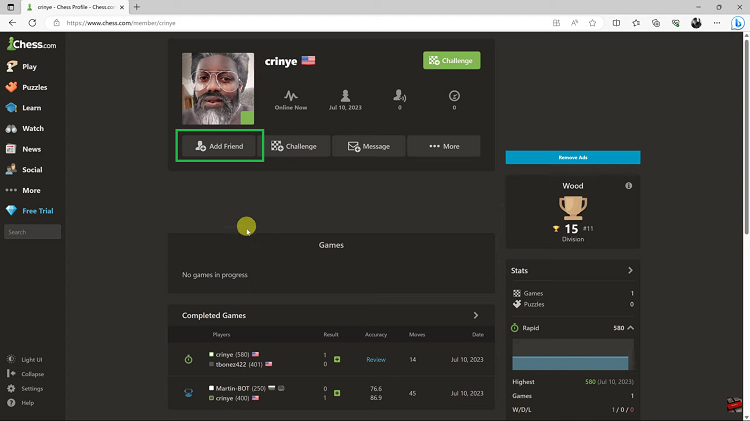Close the crinye Chess Profile tab

tap(121, 7)
